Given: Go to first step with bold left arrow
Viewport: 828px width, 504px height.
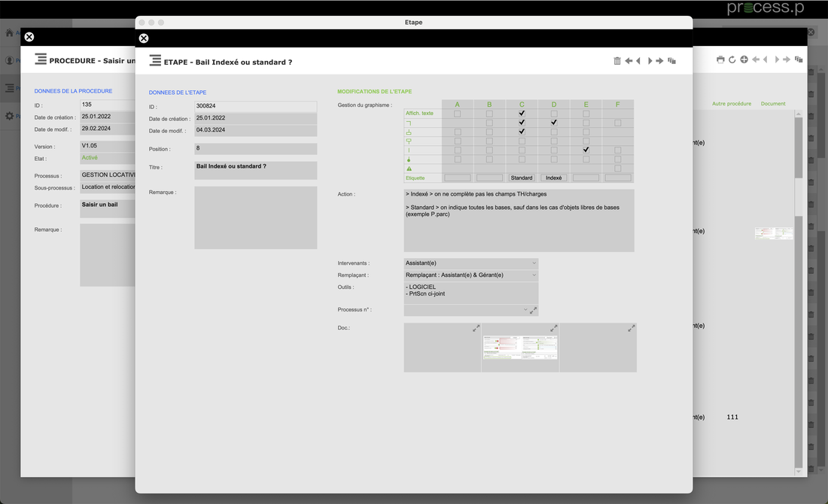Looking at the screenshot, I should pos(629,61).
